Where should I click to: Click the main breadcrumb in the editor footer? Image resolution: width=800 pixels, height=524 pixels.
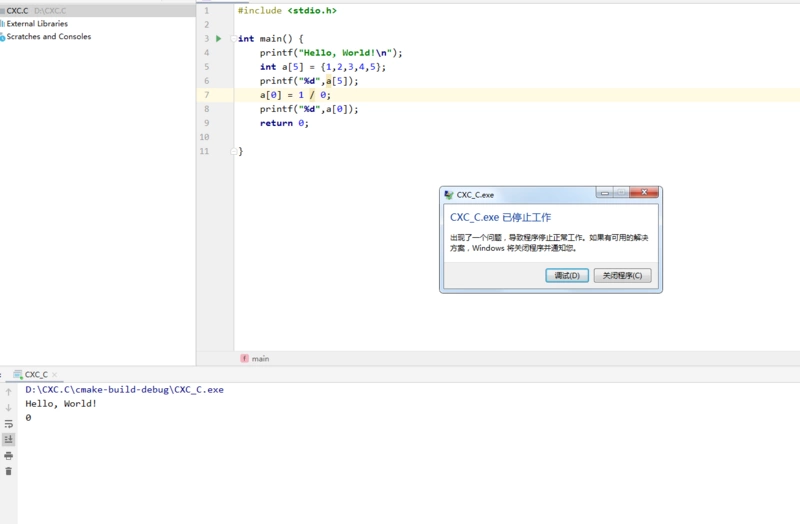click(x=260, y=358)
